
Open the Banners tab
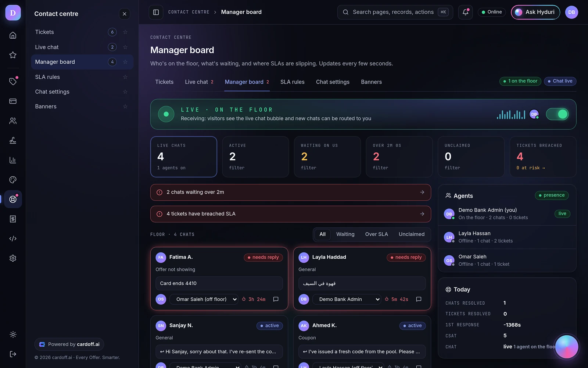click(x=371, y=82)
